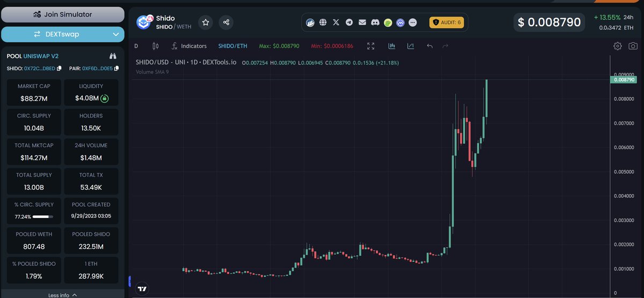Click the Join Simulator button
This screenshot has height=298, width=644.
point(63,14)
